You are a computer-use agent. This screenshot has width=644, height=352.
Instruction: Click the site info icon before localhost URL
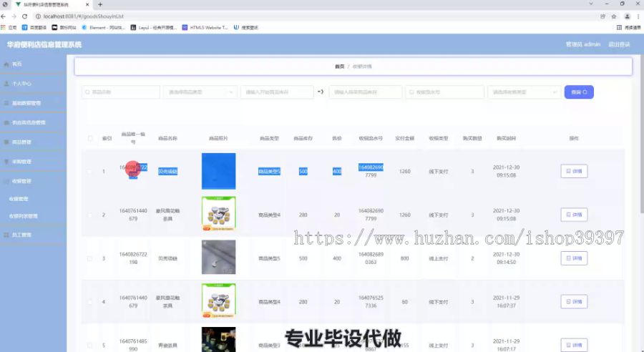38,16
